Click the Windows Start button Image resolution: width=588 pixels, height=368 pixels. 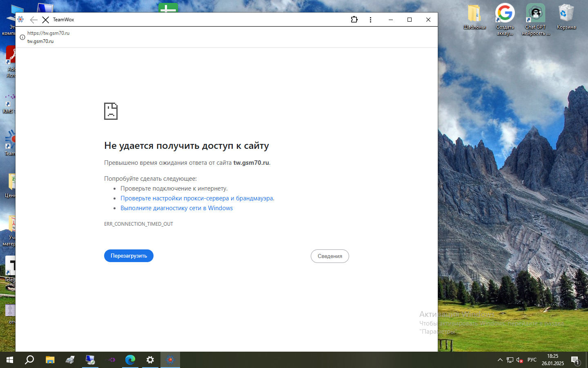click(10, 360)
